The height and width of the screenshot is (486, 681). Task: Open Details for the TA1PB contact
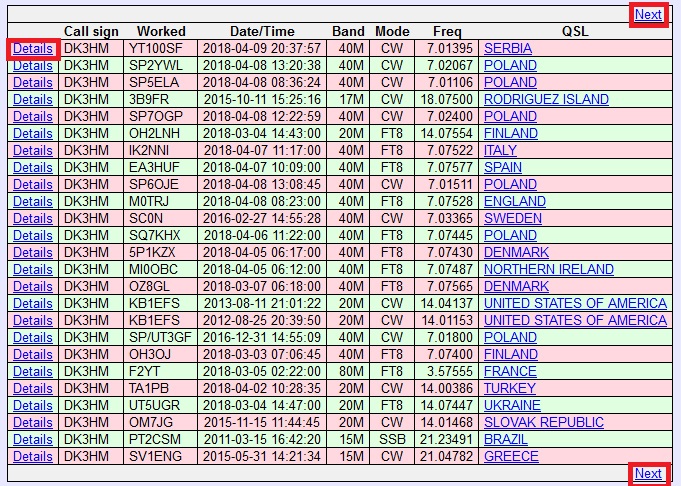(x=33, y=388)
